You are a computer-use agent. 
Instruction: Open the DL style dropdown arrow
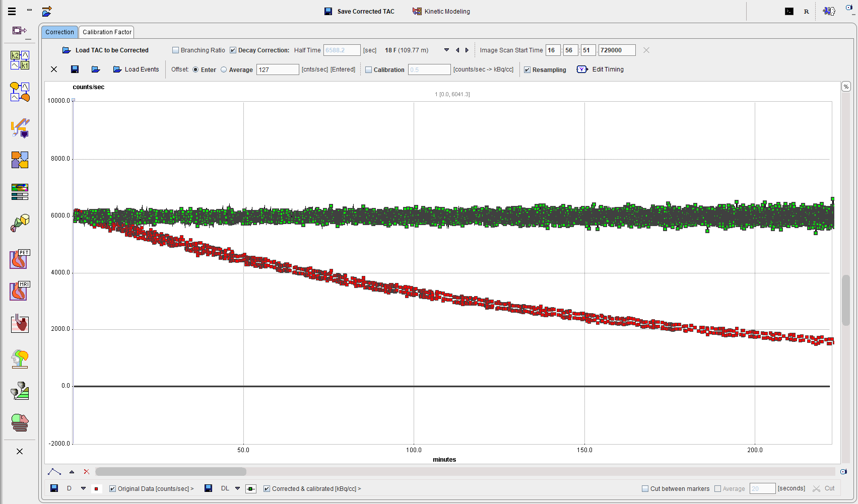coord(237,488)
